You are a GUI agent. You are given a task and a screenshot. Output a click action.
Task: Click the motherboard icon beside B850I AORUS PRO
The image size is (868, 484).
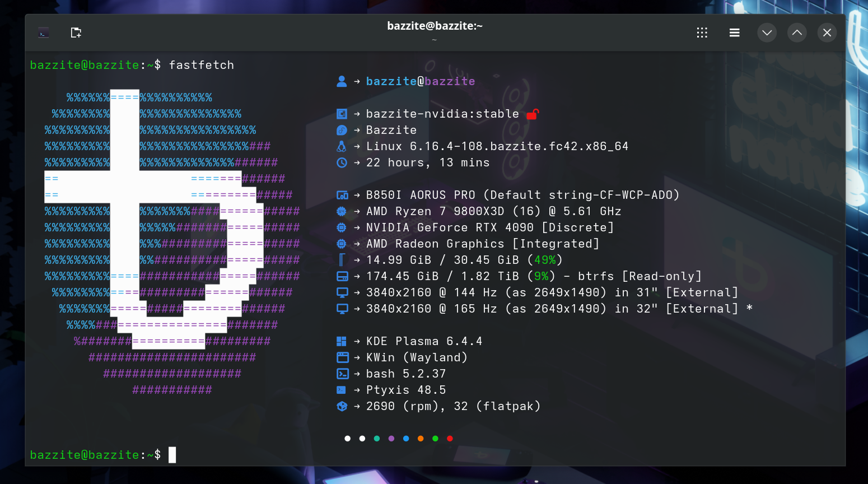coord(342,195)
